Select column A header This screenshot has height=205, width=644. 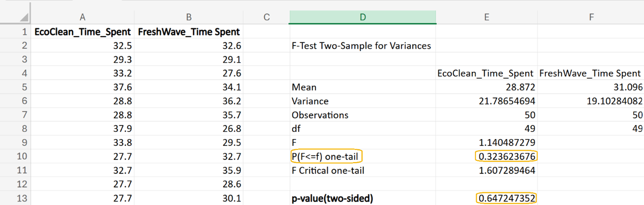[83, 17]
